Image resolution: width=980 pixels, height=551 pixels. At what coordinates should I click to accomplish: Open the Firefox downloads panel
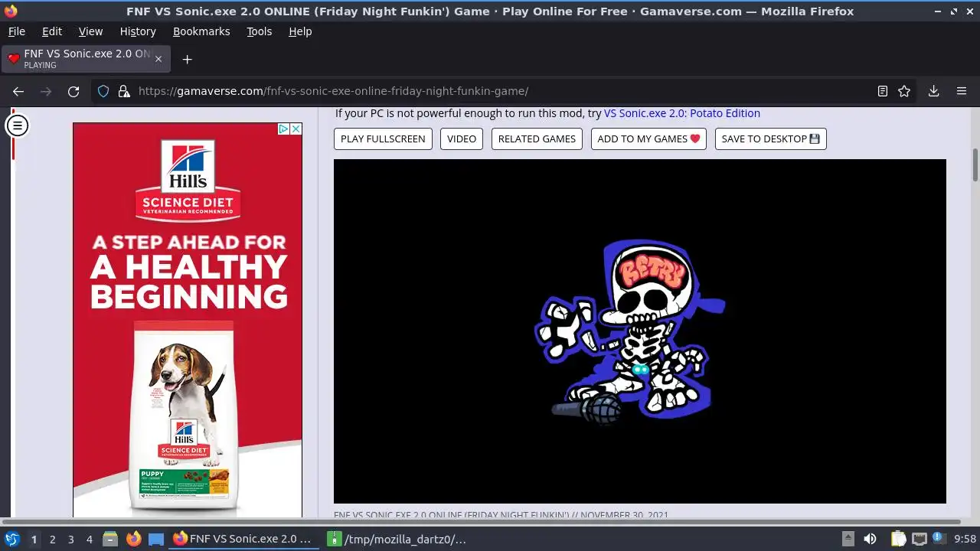click(934, 91)
